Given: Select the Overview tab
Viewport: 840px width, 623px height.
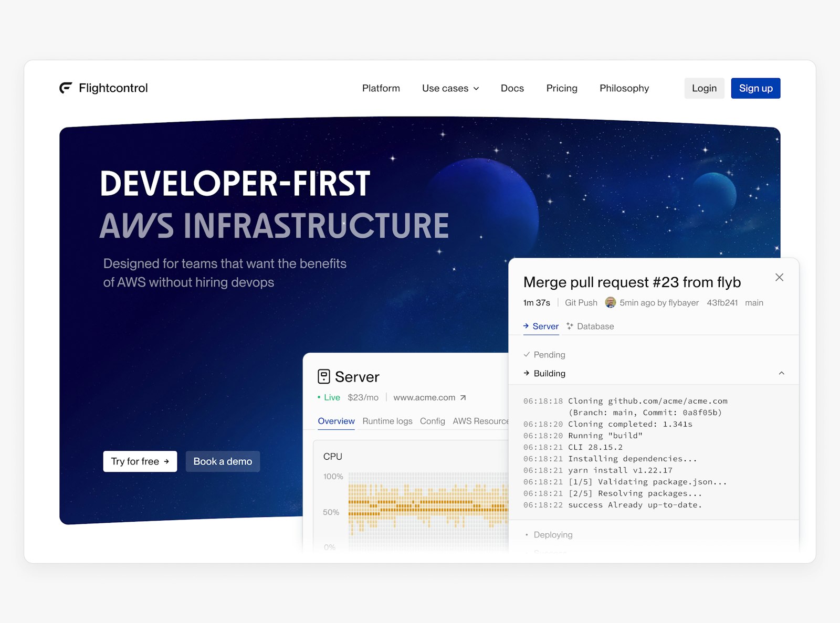Looking at the screenshot, I should [x=336, y=421].
